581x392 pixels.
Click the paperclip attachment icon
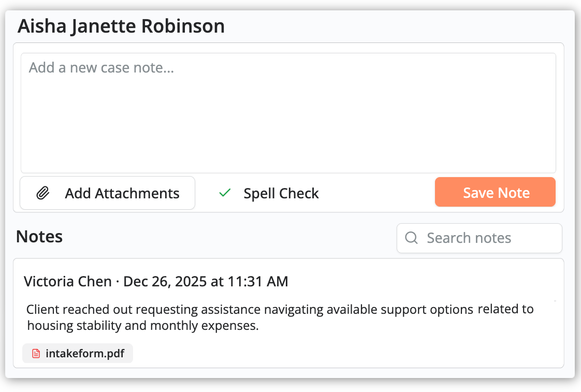[x=42, y=193]
